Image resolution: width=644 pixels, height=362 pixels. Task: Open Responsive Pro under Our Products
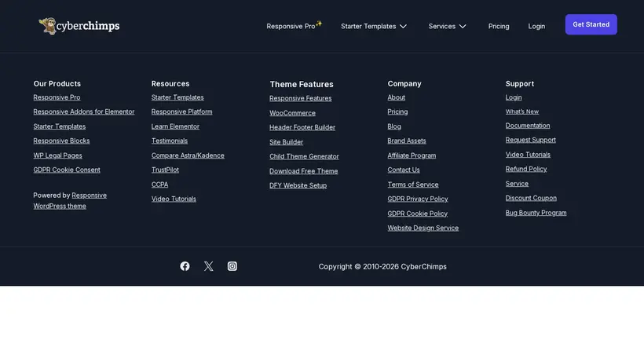click(x=57, y=97)
